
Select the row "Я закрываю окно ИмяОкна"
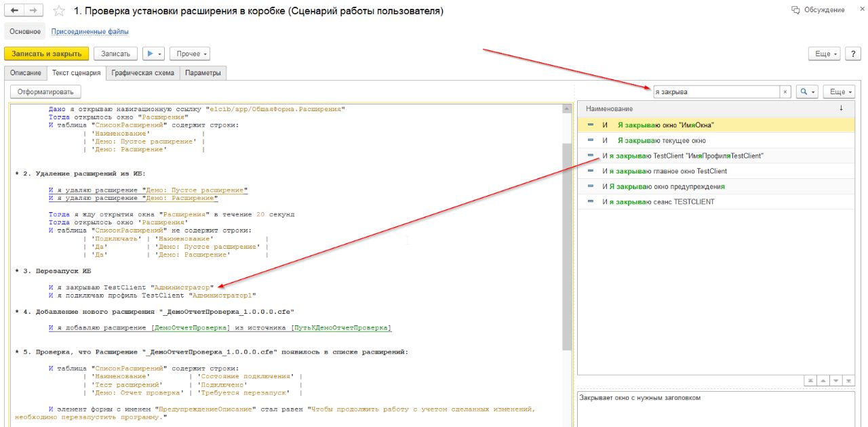click(716, 125)
